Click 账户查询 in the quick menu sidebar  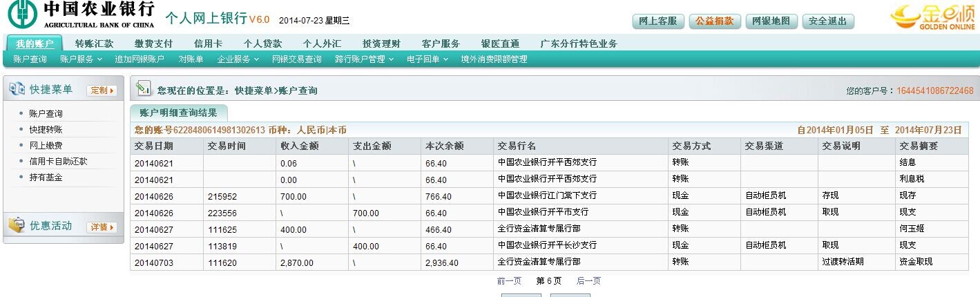coord(46,114)
